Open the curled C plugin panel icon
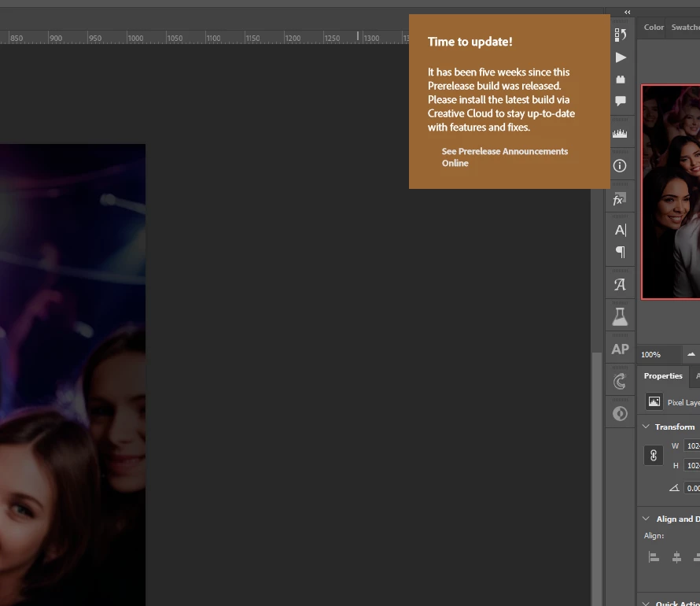 pos(620,382)
